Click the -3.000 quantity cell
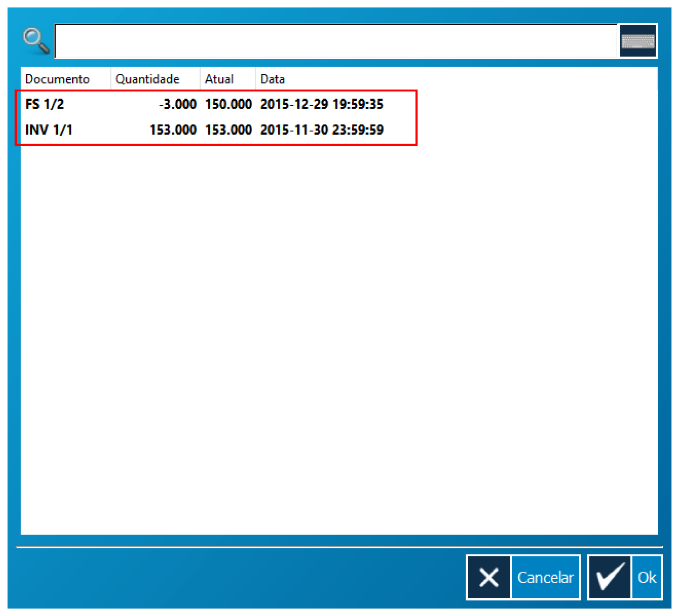 [x=178, y=104]
